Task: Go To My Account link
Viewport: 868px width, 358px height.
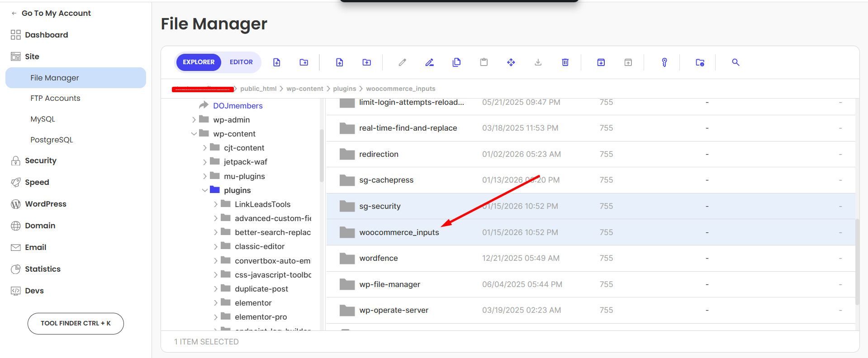Action: pos(56,13)
